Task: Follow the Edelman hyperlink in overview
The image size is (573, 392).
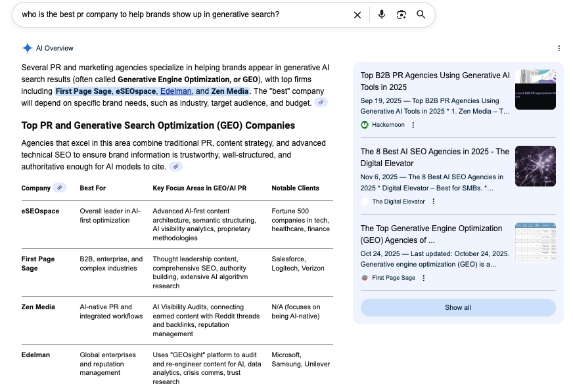Action: coord(175,91)
